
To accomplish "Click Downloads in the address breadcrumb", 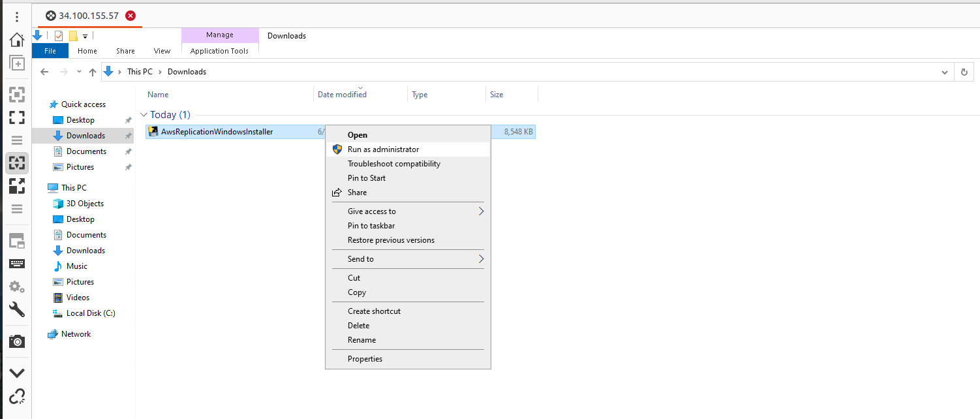I will click(x=187, y=72).
